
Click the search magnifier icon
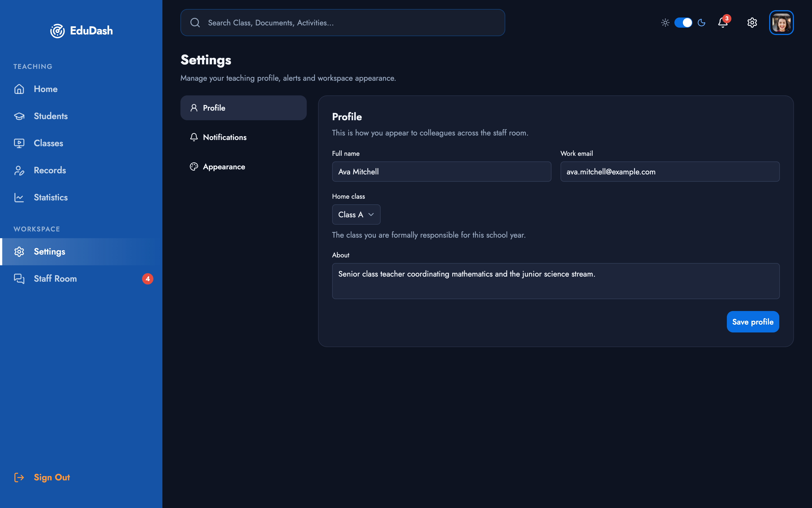pos(195,23)
